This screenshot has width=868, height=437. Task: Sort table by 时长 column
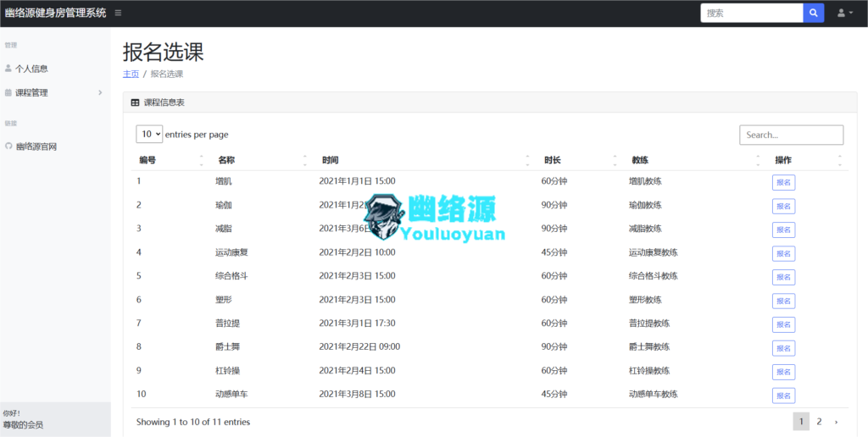click(552, 160)
